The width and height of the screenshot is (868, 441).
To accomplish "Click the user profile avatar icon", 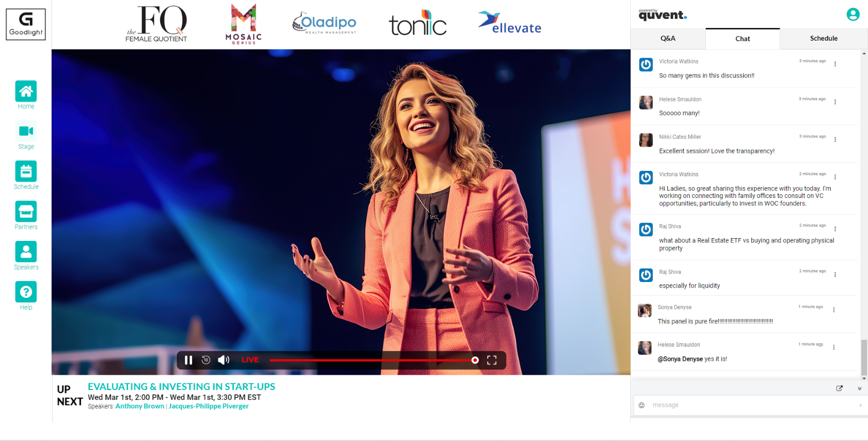I will [853, 15].
